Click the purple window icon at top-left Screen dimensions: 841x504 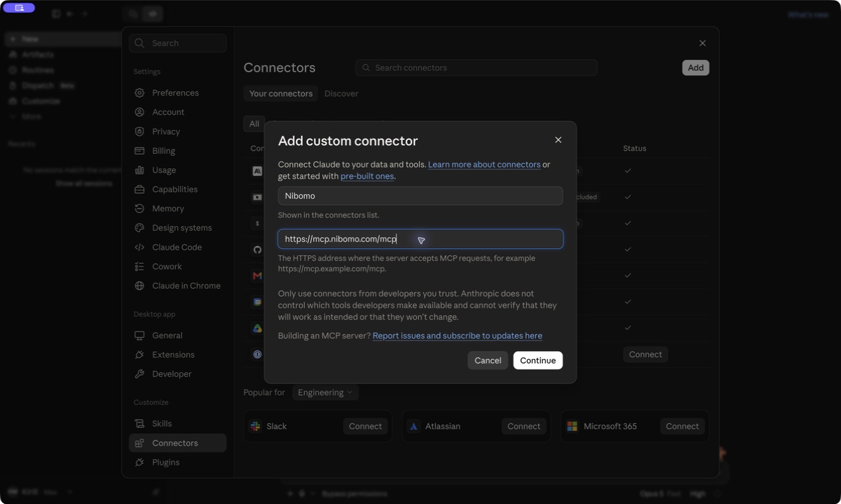(x=19, y=8)
